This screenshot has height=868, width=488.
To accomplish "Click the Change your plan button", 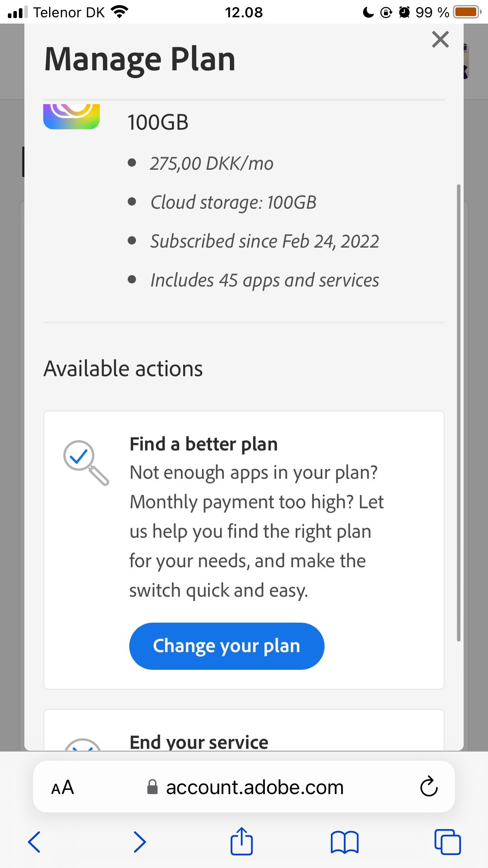I will click(227, 646).
